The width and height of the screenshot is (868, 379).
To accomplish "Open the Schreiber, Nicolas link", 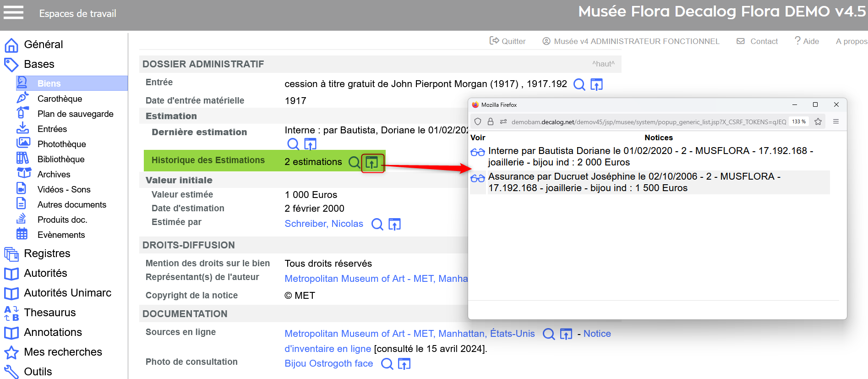I will [x=324, y=224].
